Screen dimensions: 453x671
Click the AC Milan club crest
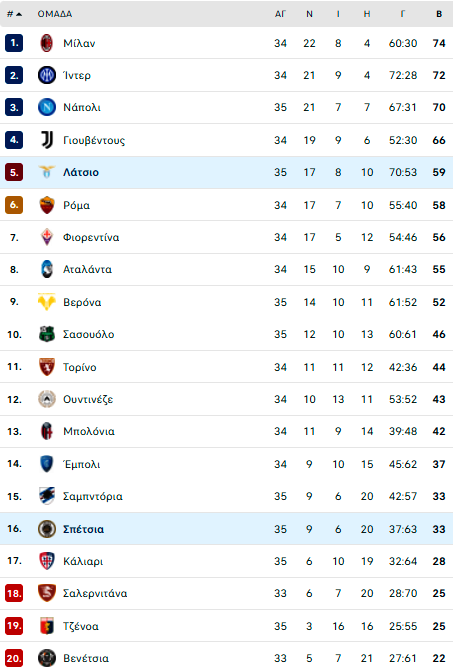click(x=47, y=43)
